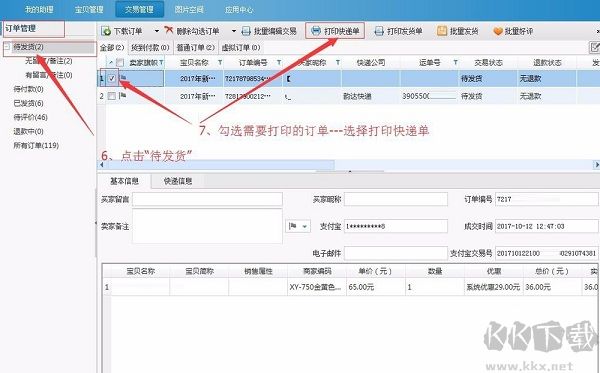Select the 交易管理 top tab
This screenshot has height=373, width=600.
[x=139, y=10]
